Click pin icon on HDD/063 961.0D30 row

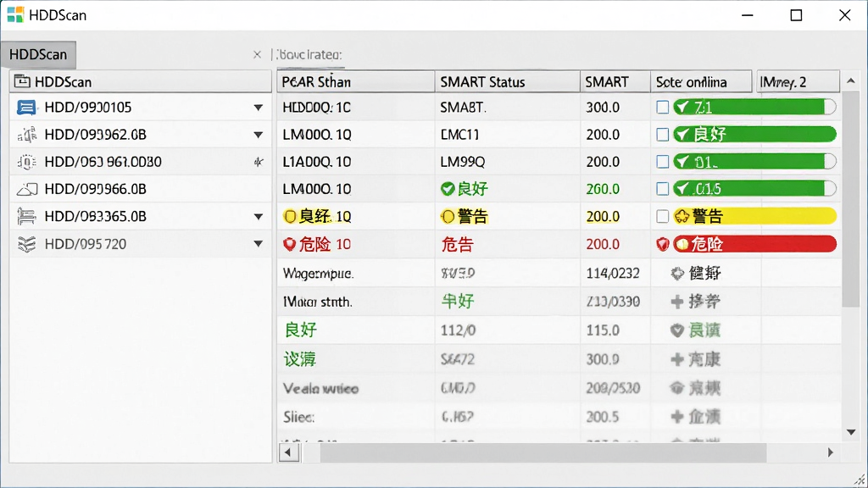point(258,162)
